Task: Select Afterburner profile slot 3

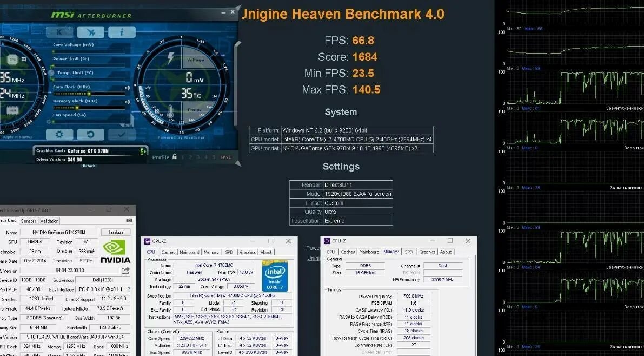Action: (x=198, y=157)
